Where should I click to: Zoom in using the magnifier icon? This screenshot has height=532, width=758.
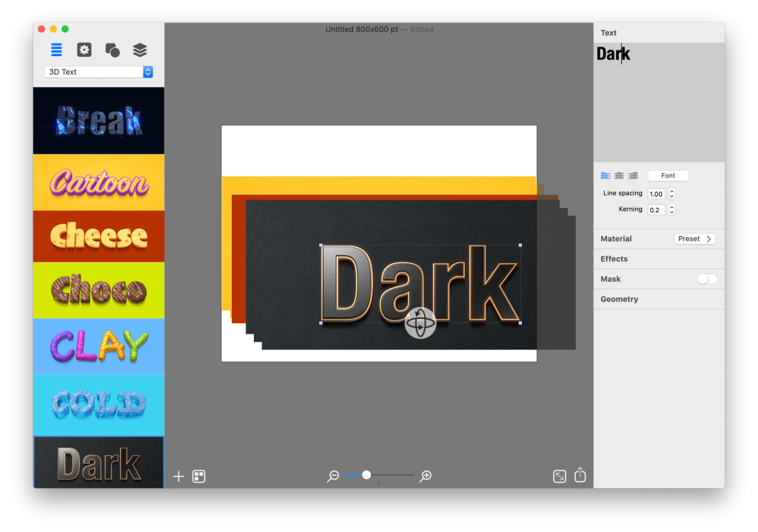pos(425,476)
